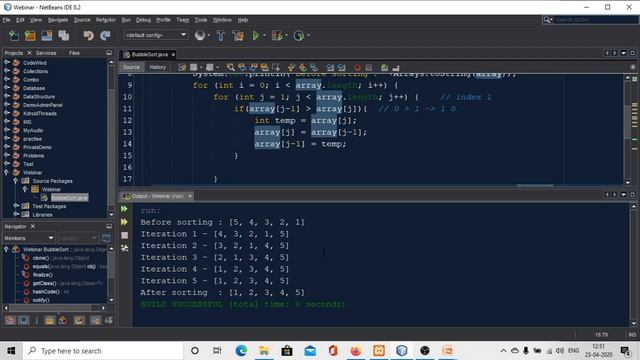Click the taskbar search box
Image resolution: width=640 pixels, height=360 pixels.
pos(103,351)
